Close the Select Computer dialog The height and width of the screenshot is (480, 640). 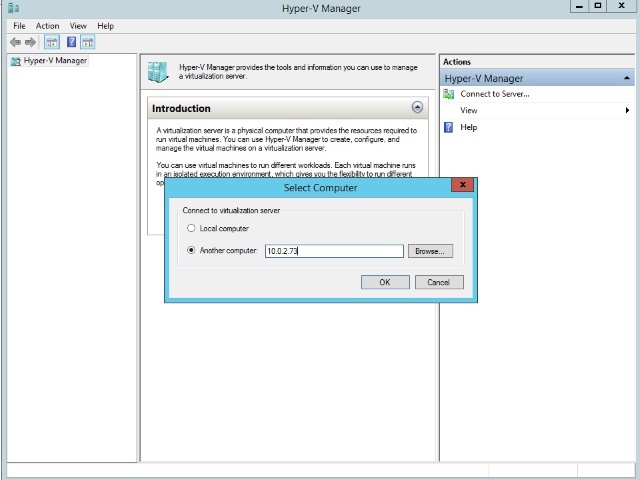pyautogui.click(x=462, y=184)
